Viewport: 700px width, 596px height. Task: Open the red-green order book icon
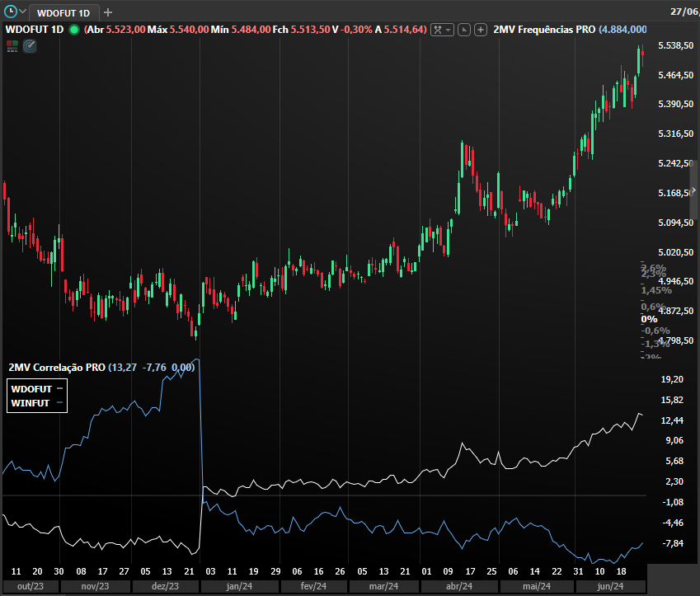(12, 46)
